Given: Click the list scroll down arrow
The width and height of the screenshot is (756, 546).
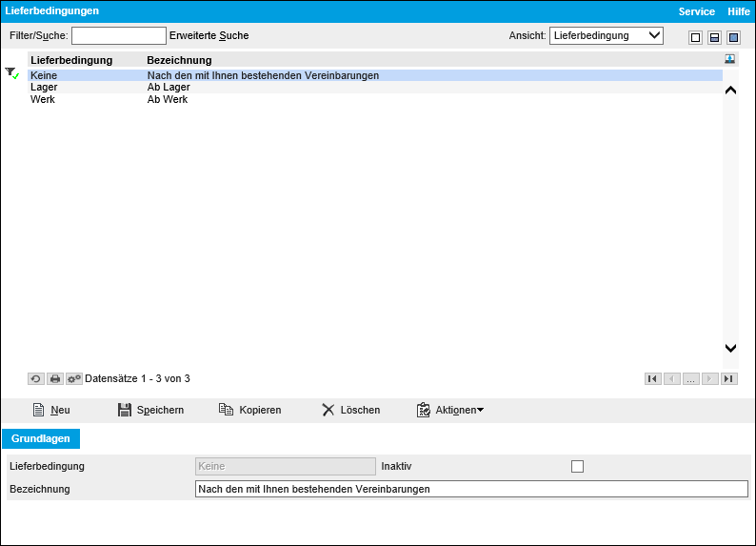Looking at the screenshot, I should [730, 348].
